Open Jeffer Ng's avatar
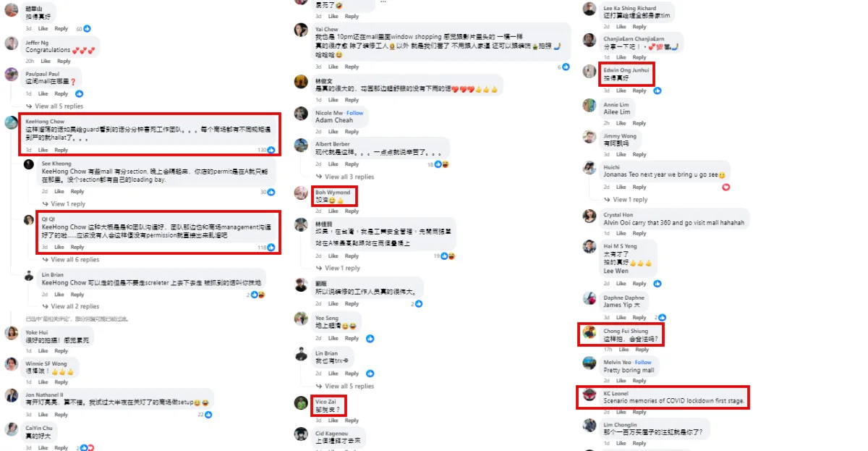This screenshot has height=451, width=868. (12, 43)
